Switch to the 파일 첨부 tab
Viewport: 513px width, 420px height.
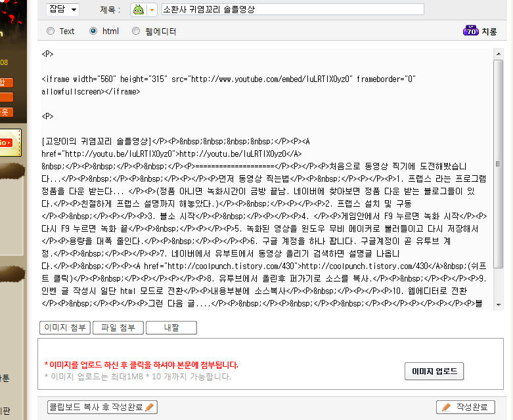click(x=117, y=327)
